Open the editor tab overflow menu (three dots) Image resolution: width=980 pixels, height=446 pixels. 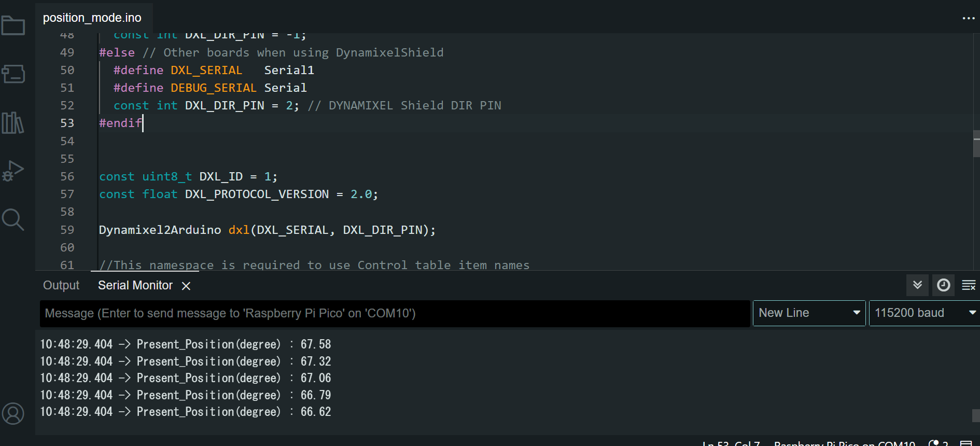tap(968, 18)
